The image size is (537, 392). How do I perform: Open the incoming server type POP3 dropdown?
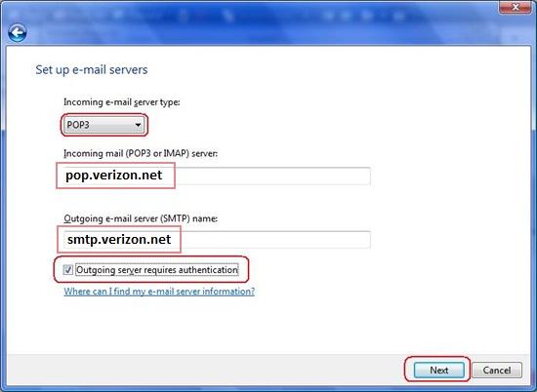pos(104,125)
